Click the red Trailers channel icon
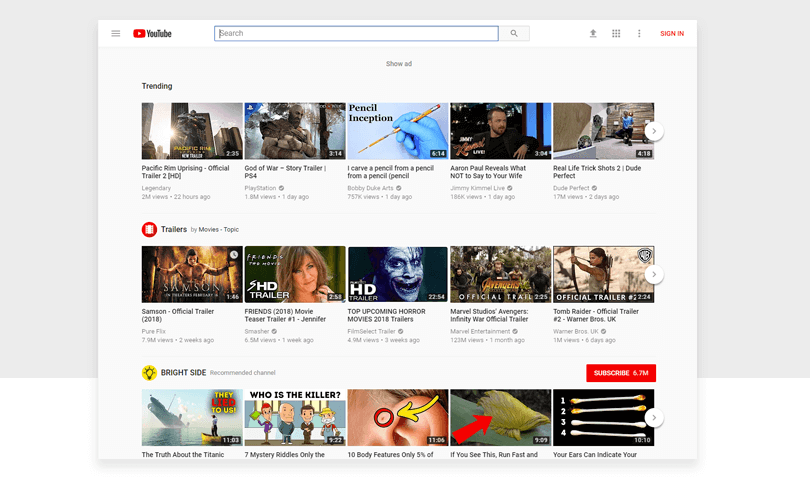The height and width of the screenshot is (481, 810). [149, 229]
